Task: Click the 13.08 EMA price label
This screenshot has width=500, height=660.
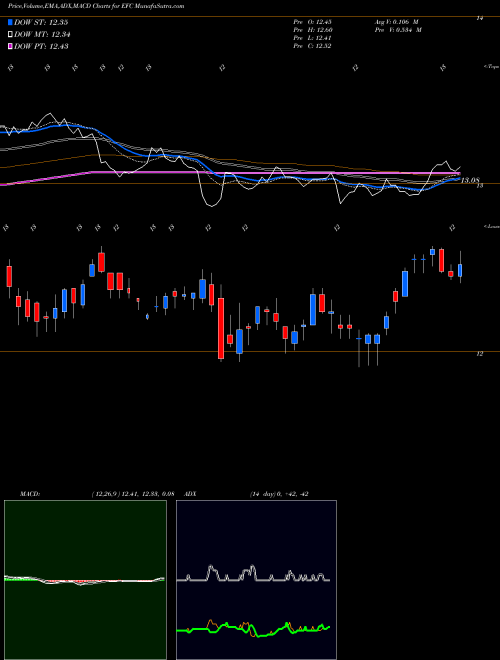Action: 470,180
